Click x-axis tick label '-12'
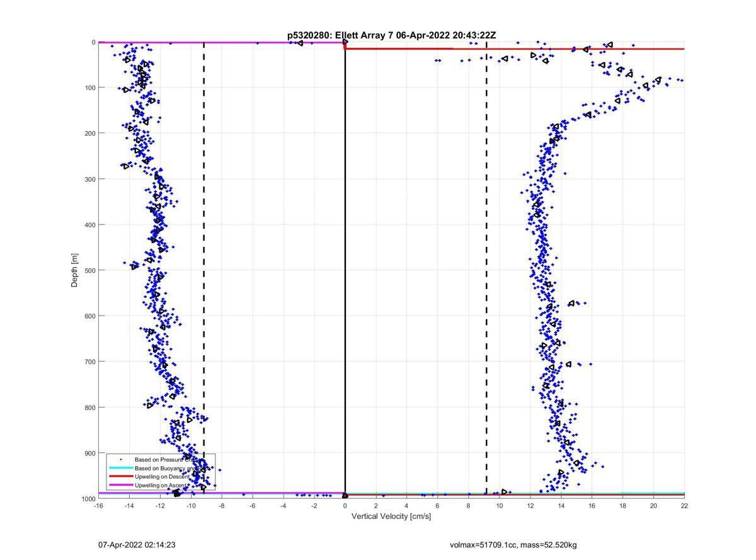The width and height of the screenshot is (756, 560). [x=160, y=505]
